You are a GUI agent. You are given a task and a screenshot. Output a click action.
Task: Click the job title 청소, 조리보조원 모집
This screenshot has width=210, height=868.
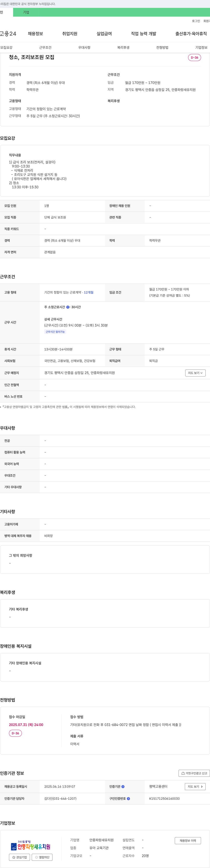pyautogui.click(x=32, y=57)
